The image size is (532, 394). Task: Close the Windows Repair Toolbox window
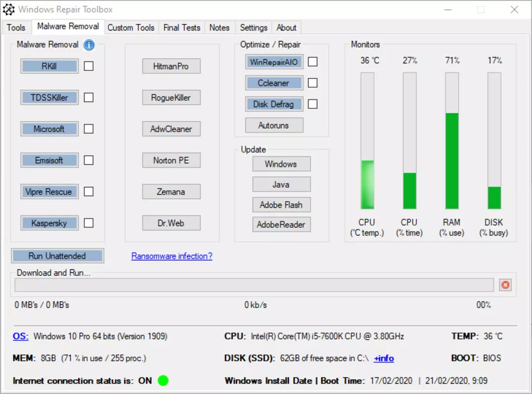(514, 9)
